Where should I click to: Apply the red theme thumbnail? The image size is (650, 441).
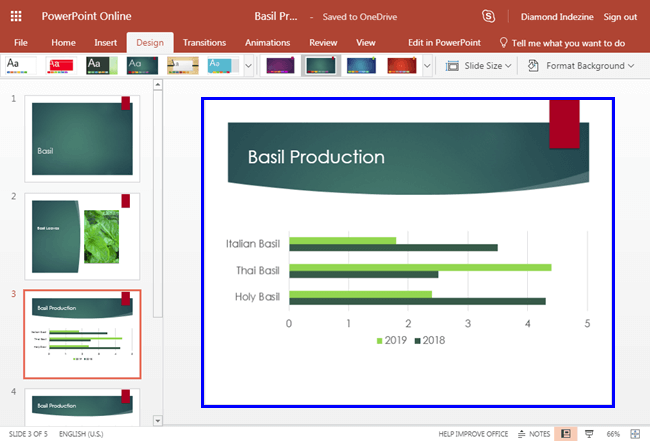click(59, 65)
